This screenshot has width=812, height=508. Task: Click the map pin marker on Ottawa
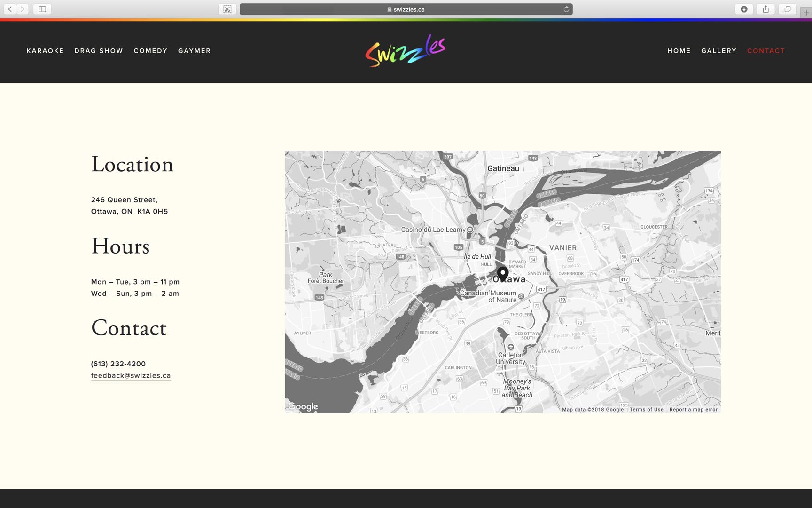(x=503, y=273)
